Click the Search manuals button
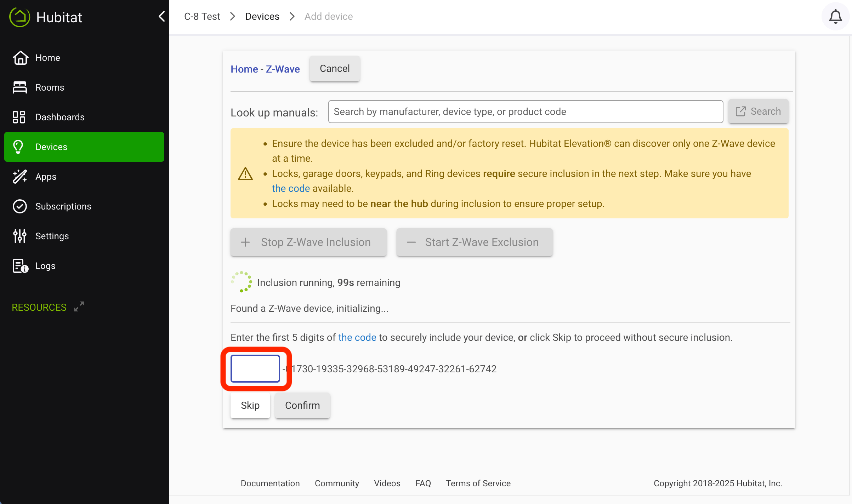The width and height of the screenshot is (852, 504). coord(758,111)
